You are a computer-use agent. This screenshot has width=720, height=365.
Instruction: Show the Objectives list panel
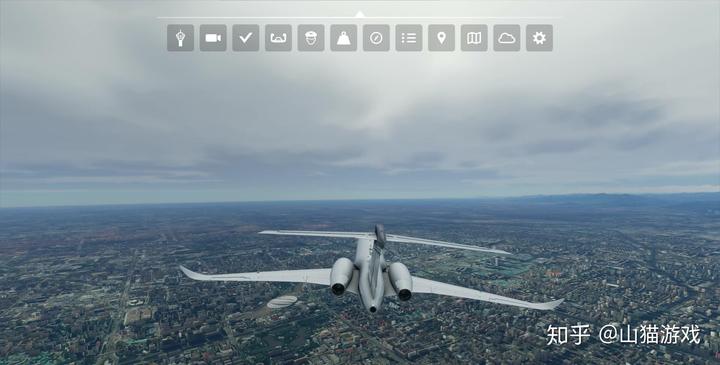pos(409,38)
